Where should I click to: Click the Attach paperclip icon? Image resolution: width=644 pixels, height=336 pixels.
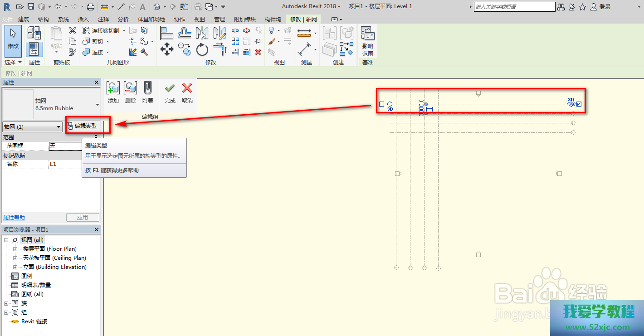(147, 88)
